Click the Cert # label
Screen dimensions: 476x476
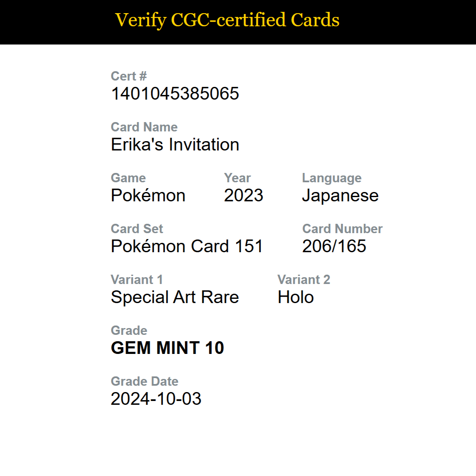click(129, 76)
